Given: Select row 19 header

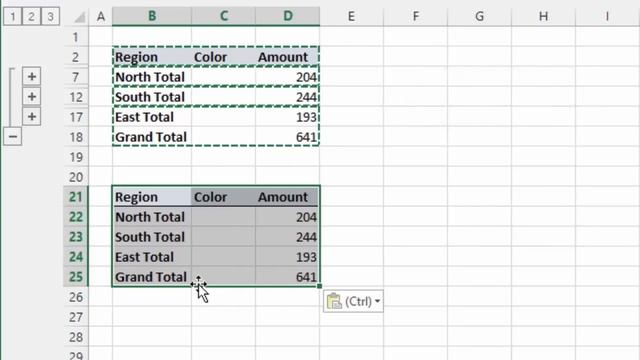Looking at the screenshot, I should click(x=76, y=157).
